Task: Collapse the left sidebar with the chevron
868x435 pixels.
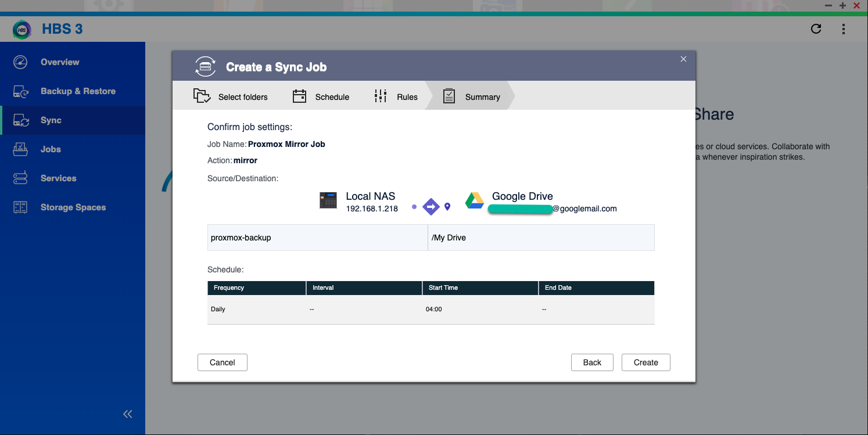Action: [128, 414]
